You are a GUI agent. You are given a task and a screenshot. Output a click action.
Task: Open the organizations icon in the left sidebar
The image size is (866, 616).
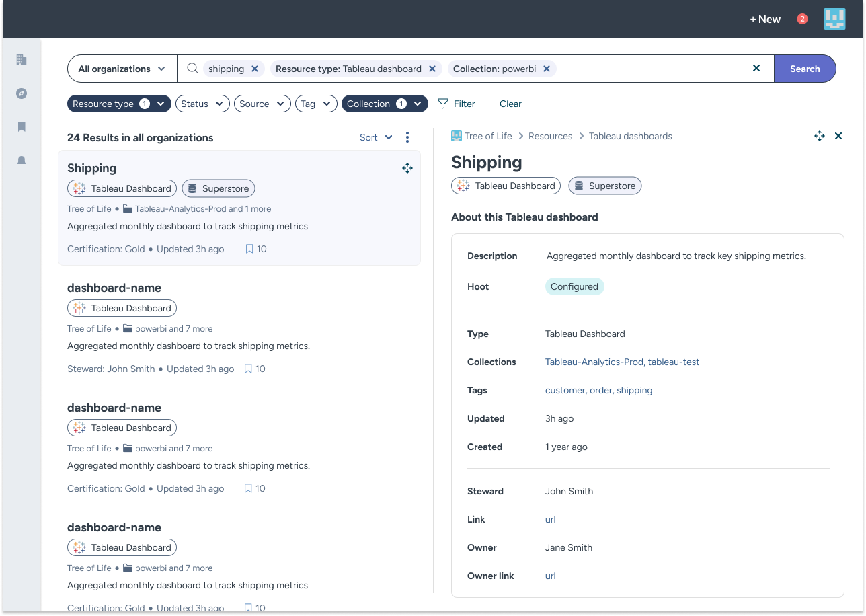[21, 60]
